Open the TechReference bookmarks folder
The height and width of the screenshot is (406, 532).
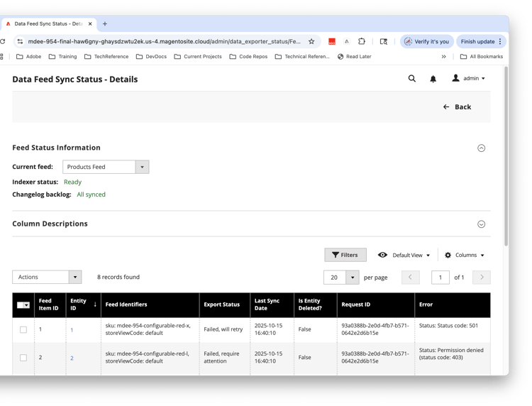(106, 57)
